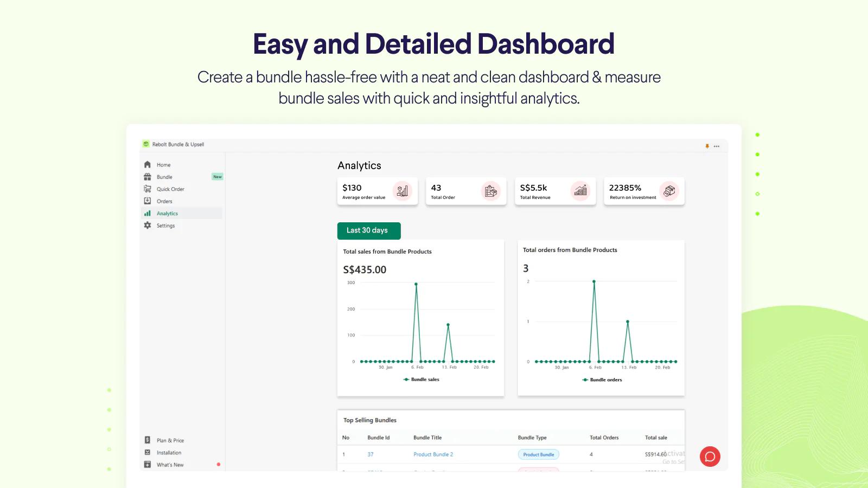
Task: Open the Settings gear icon
Action: [147, 225]
